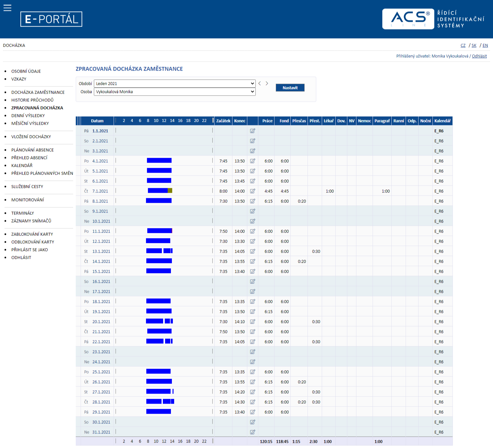Edit attendance for 5.1.2021
Viewport: 493px width, 448px height.
pos(252,171)
